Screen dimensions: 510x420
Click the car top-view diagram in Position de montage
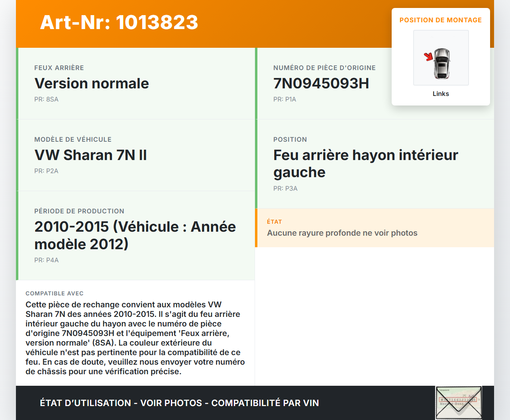coord(441,57)
